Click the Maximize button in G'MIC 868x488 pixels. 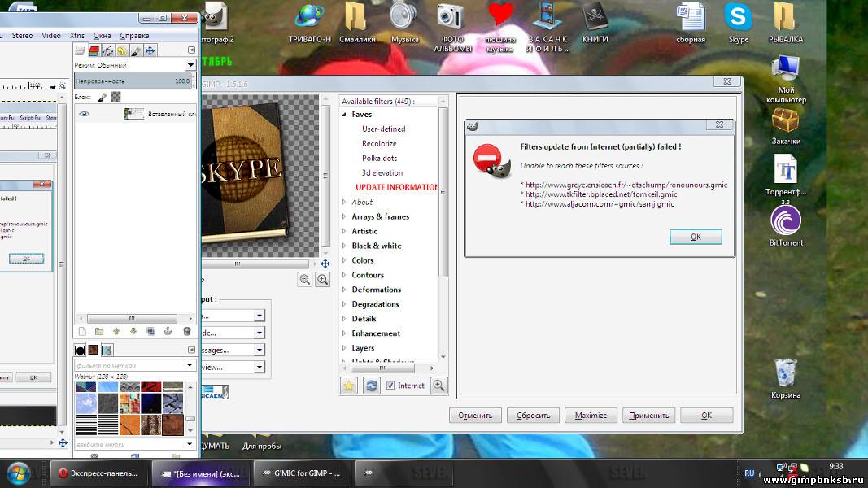591,416
